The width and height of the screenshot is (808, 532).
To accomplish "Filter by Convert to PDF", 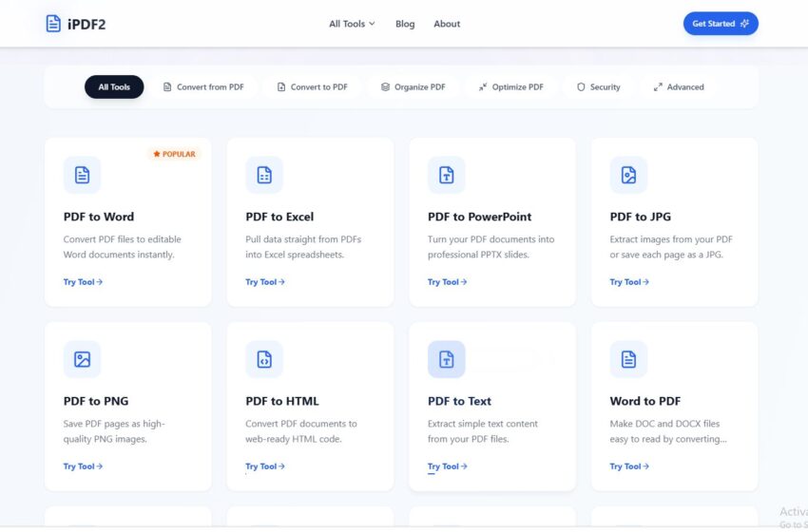I will coord(313,87).
